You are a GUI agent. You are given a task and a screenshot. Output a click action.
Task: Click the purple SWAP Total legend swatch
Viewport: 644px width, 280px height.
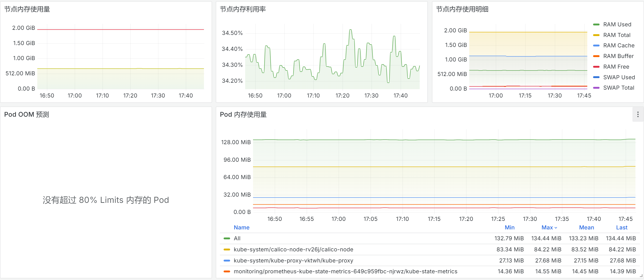pos(596,88)
